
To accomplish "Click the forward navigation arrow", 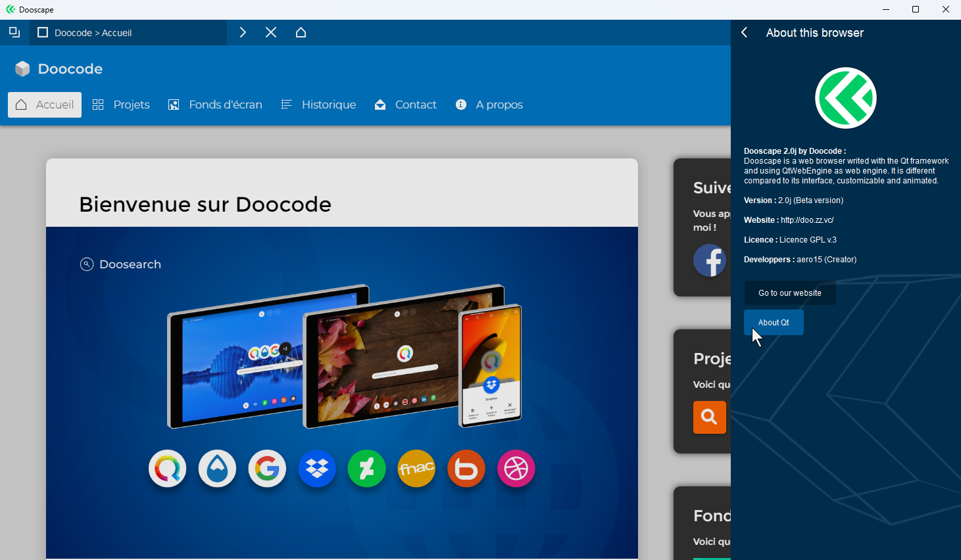I will [243, 32].
